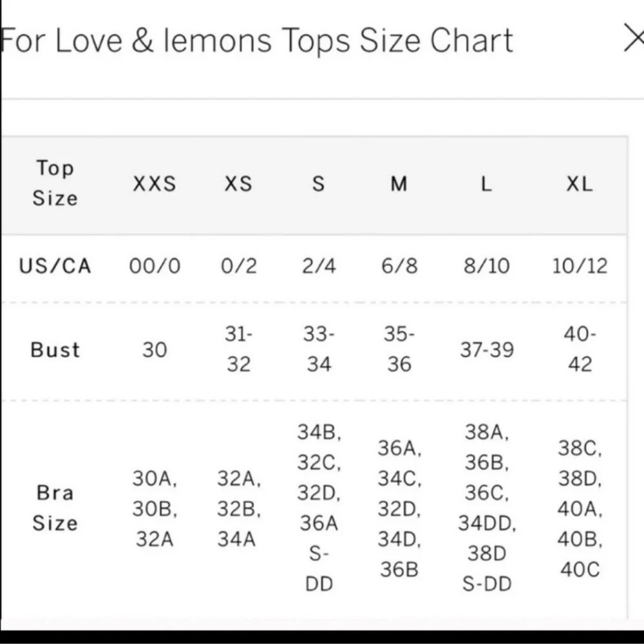This screenshot has width=644, height=644.
Task: Click the 00/0 US/CA cell
Action: tap(155, 266)
